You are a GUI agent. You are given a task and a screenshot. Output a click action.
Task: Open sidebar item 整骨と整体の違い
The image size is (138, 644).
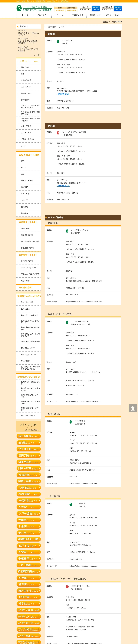(x=29, y=416)
